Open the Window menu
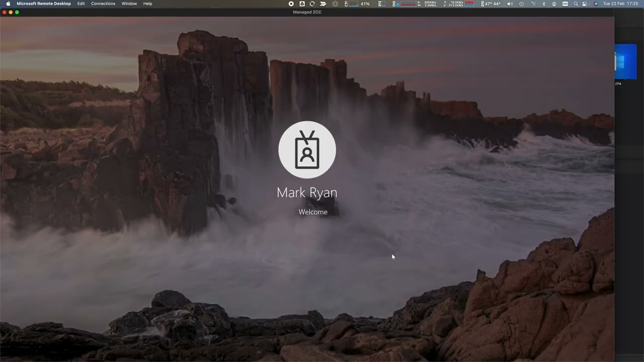 (x=129, y=4)
